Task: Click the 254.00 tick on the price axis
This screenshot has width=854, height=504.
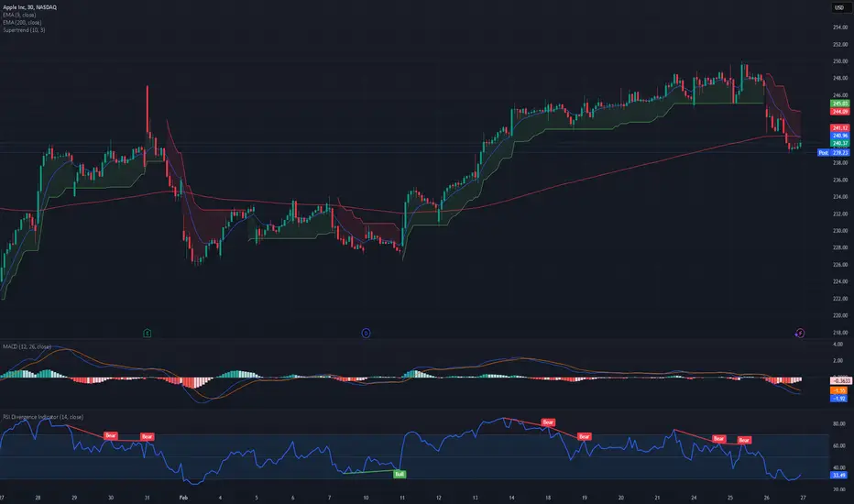Action: tap(840, 27)
